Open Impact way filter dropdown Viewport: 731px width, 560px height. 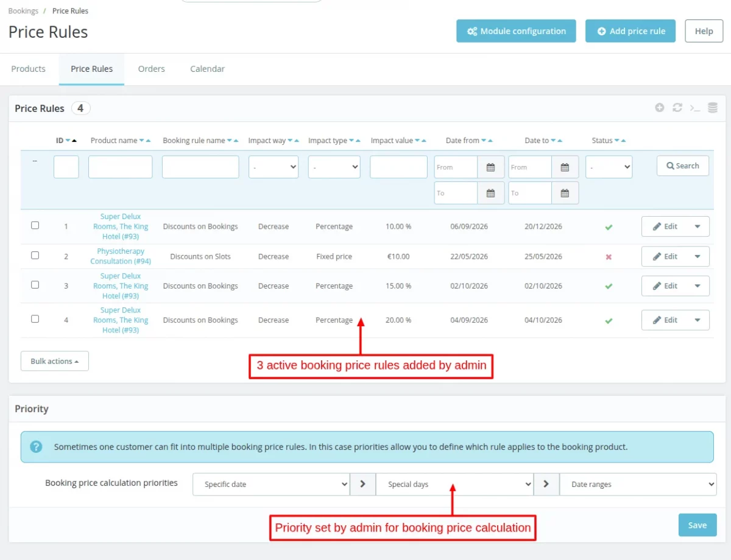[274, 167]
